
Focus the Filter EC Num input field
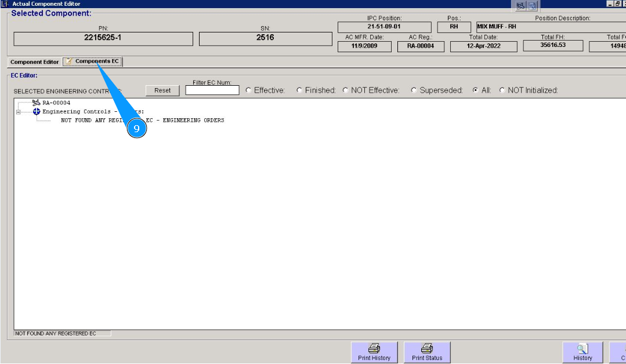coord(212,90)
